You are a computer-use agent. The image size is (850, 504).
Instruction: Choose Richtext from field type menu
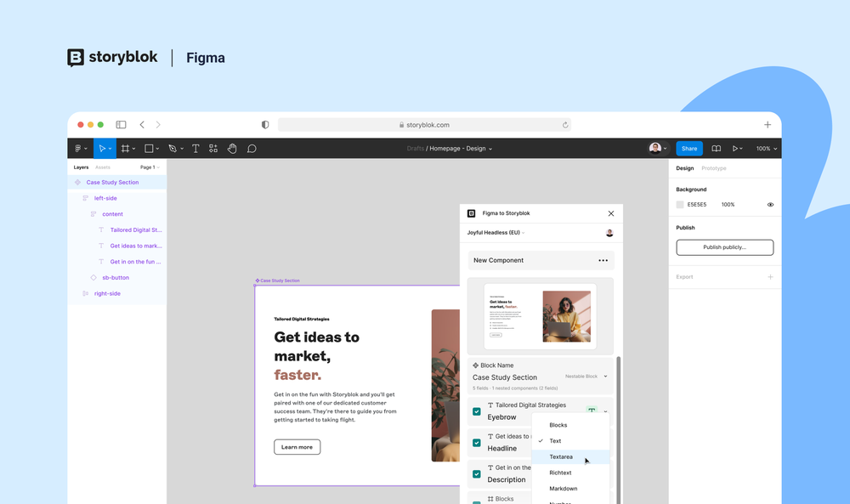point(570,473)
